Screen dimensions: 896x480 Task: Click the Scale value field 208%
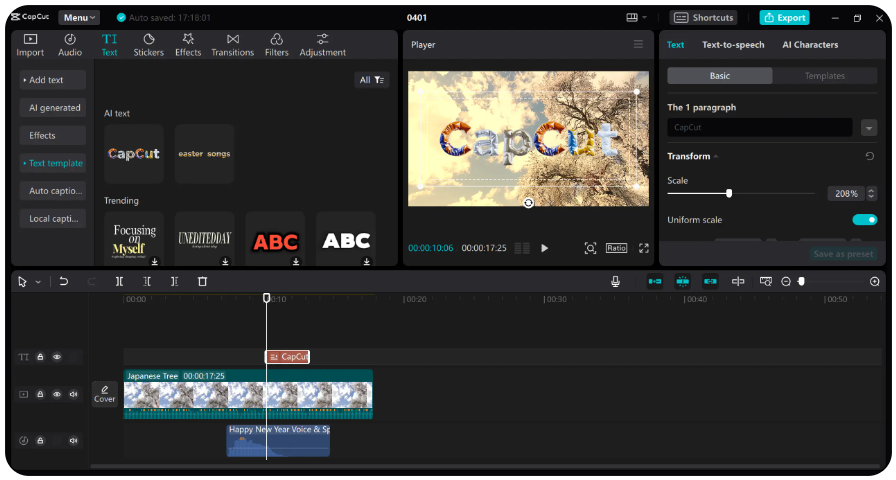(x=846, y=194)
